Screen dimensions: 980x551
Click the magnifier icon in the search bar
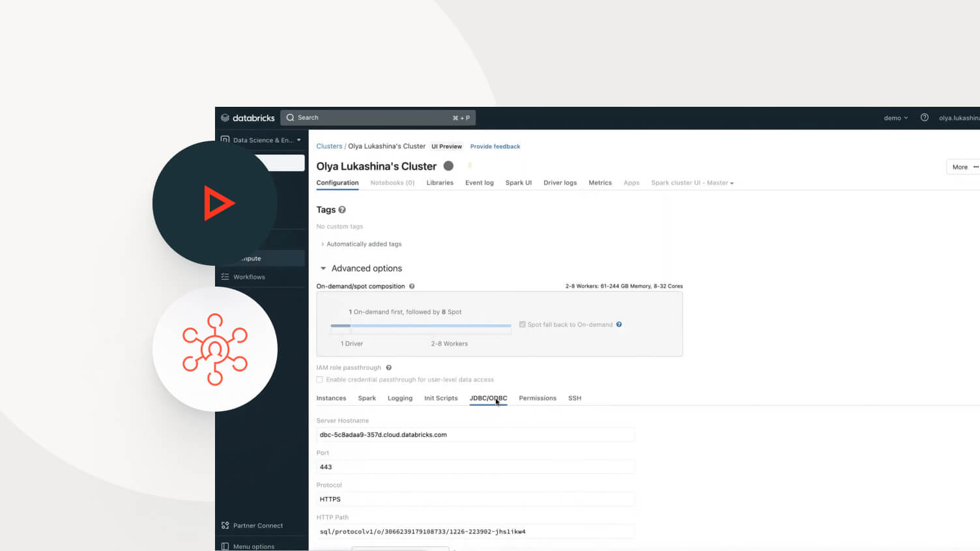(291, 118)
